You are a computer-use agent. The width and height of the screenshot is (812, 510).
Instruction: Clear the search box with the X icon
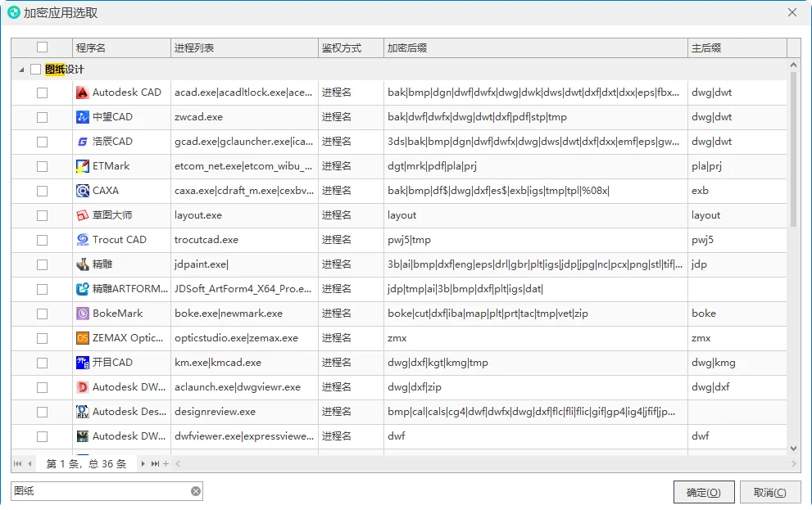[196, 491]
